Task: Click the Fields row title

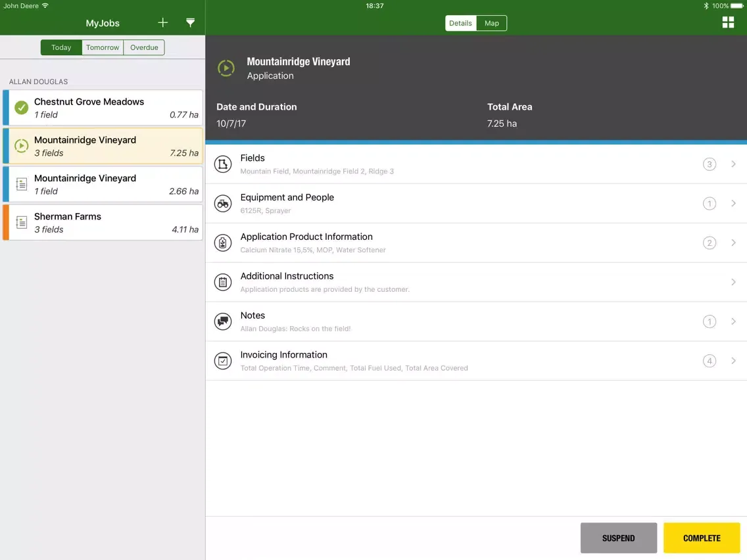Action: pyautogui.click(x=253, y=158)
